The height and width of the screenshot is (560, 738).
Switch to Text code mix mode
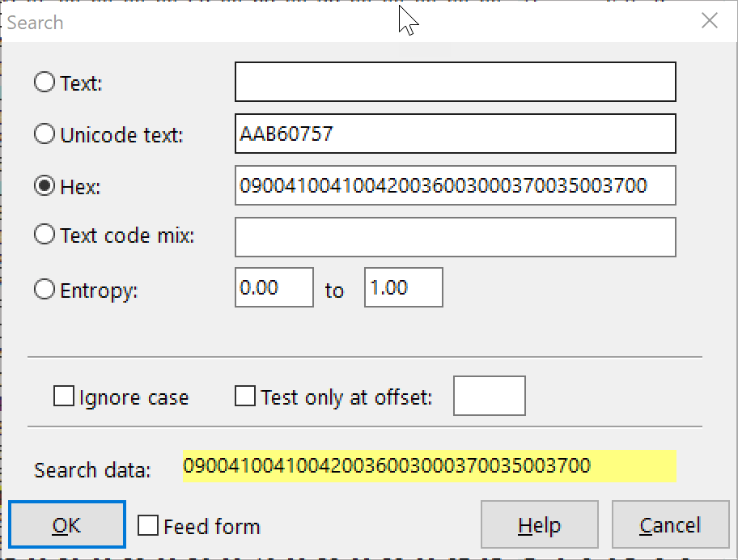45,235
